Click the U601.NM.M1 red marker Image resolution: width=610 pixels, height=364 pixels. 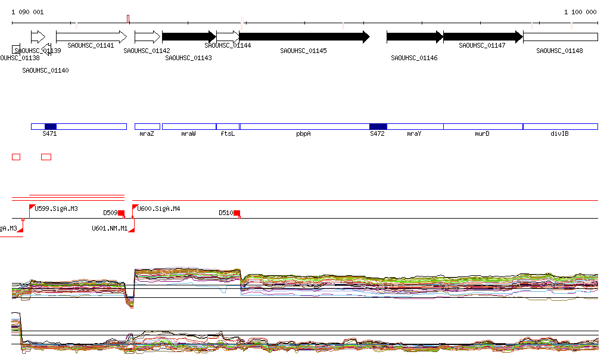coord(132,229)
